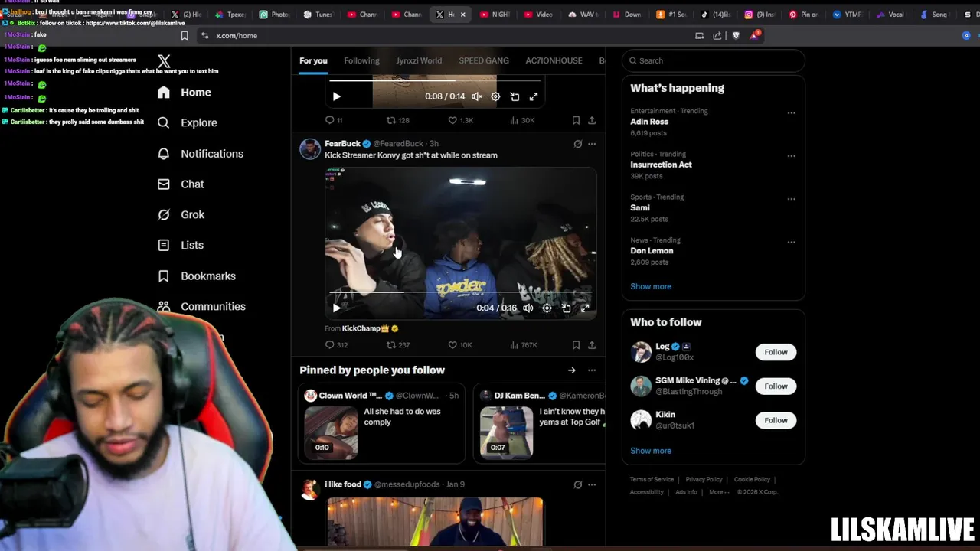Mute the FearBuck video sound
Image resolution: width=980 pixels, height=551 pixels.
click(528, 308)
